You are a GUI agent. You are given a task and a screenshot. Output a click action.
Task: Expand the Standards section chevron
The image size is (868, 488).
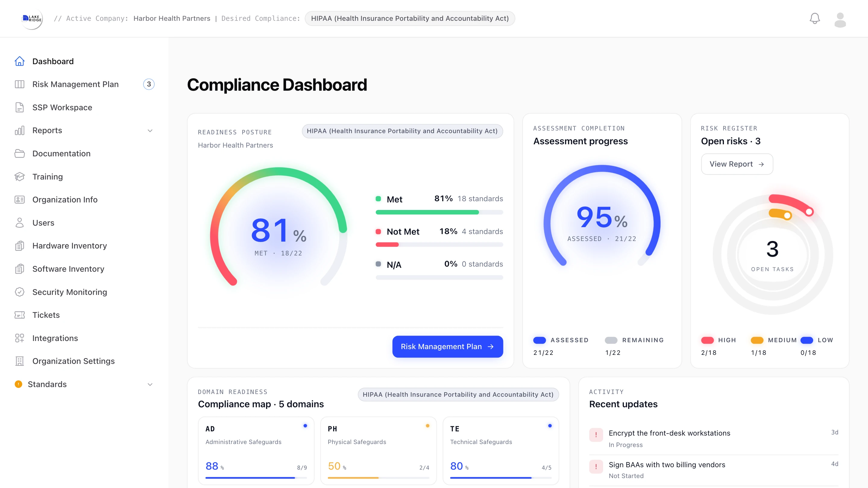[x=150, y=384]
